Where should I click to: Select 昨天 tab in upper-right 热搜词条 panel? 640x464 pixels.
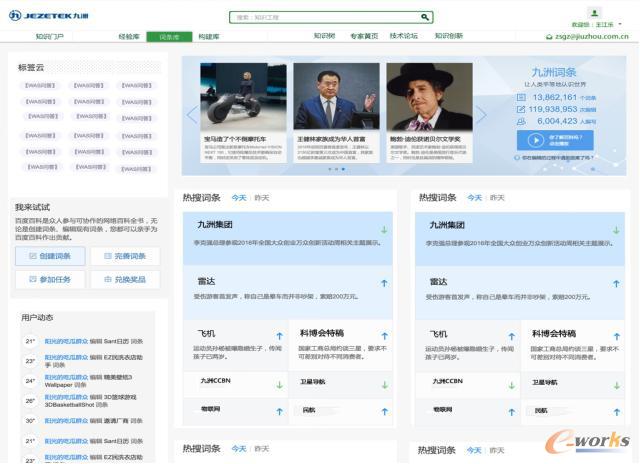497,198
